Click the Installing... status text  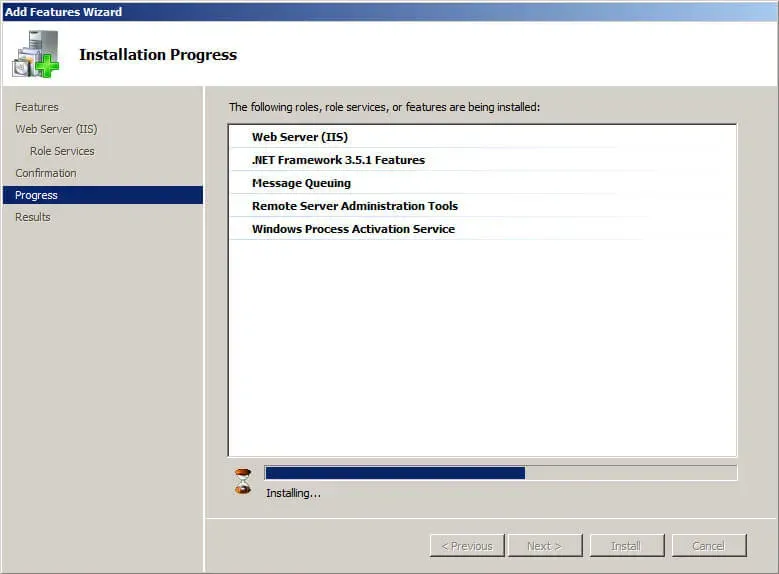(x=293, y=493)
